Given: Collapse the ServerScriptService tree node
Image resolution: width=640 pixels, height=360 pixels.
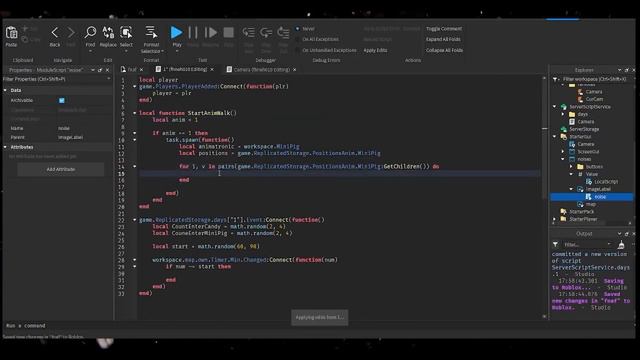Looking at the screenshot, I should 555,107.
